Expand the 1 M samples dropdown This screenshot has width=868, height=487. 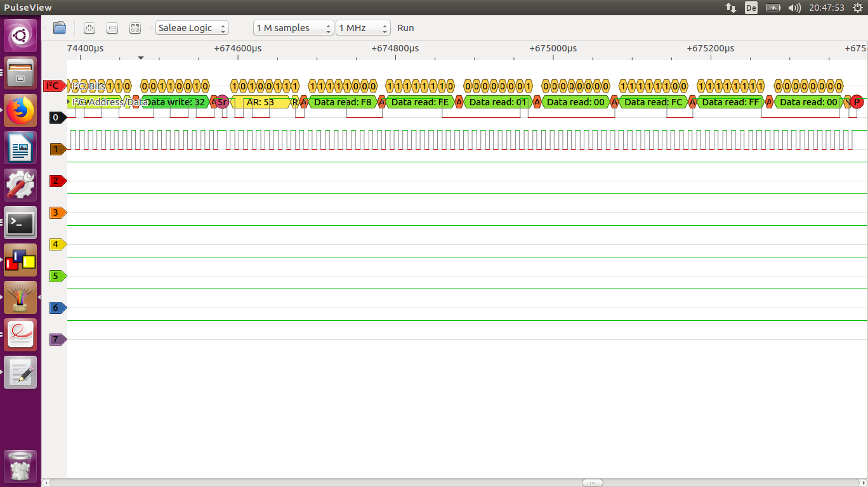tap(293, 28)
